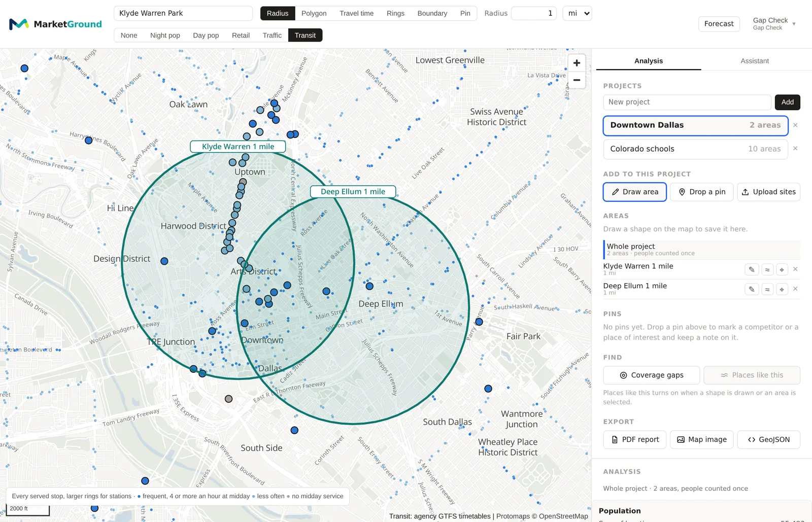Select the Polygon drawing mode
Screen dimensions: 812x522
click(314, 13)
